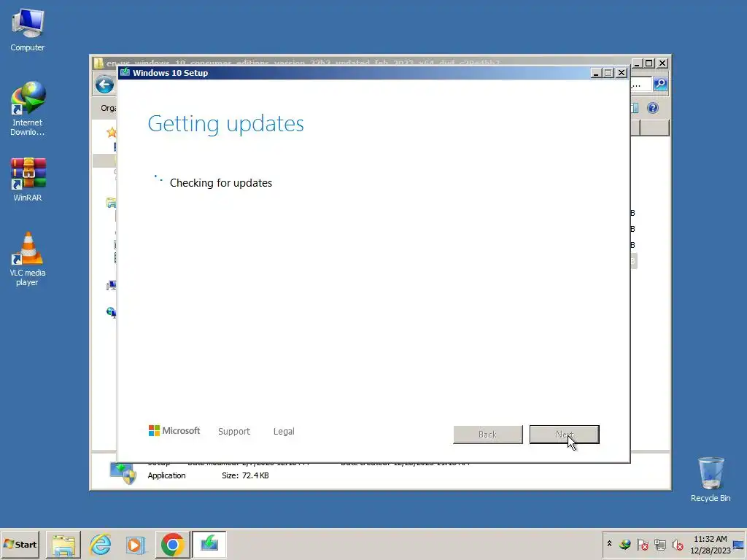Click the Show desktop button at taskbar end
Screen dimensions: 747x560
tap(739, 545)
